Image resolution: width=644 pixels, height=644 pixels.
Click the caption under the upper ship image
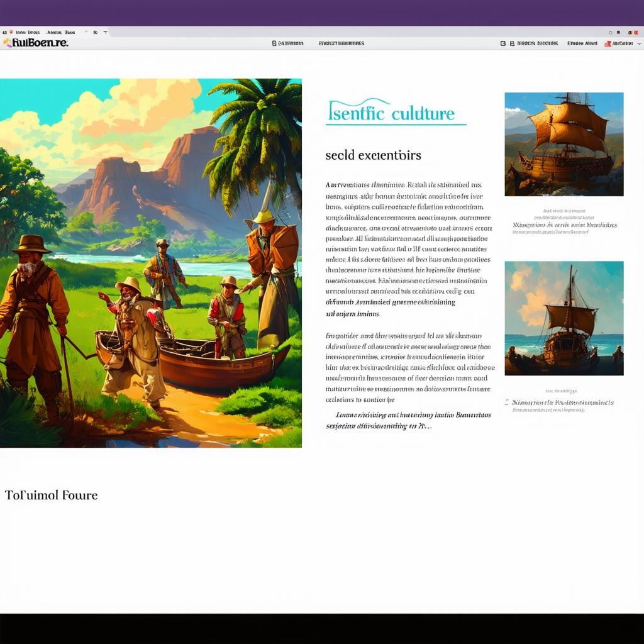click(x=564, y=225)
